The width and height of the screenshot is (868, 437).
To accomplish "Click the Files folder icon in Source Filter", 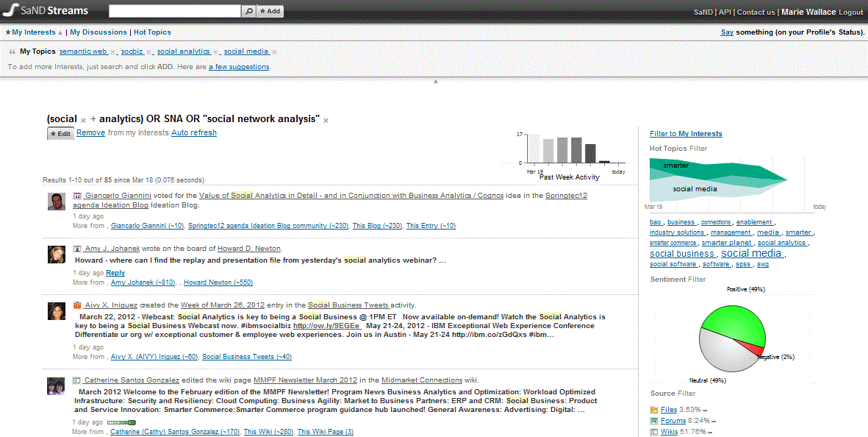I will pos(654,410).
